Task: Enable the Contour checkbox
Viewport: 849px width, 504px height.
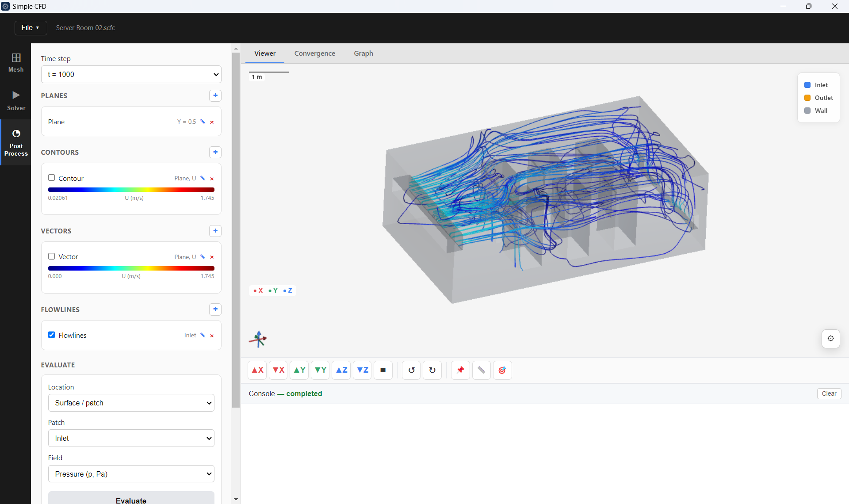Action: point(52,178)
